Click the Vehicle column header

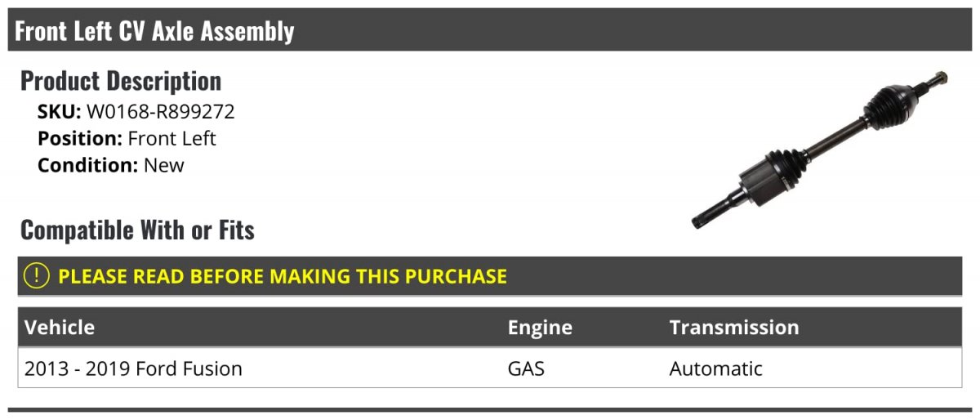(60, 328)
